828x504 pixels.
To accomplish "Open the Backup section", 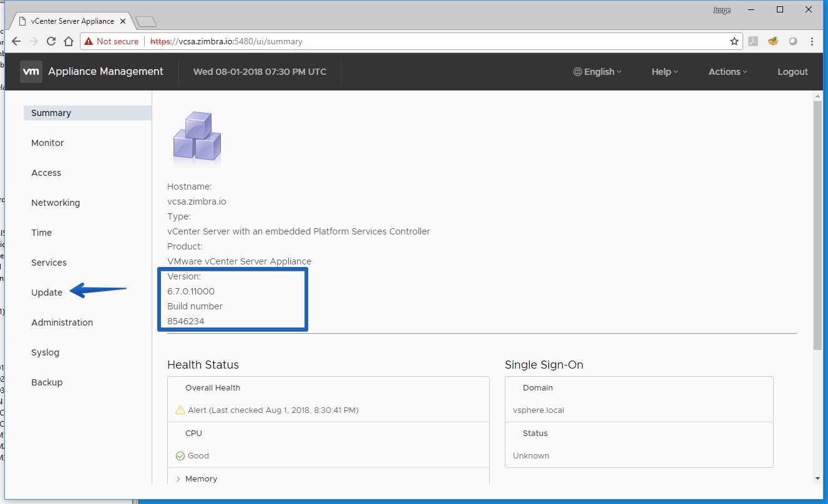I will pyautogui.click(x=47, y=382).
